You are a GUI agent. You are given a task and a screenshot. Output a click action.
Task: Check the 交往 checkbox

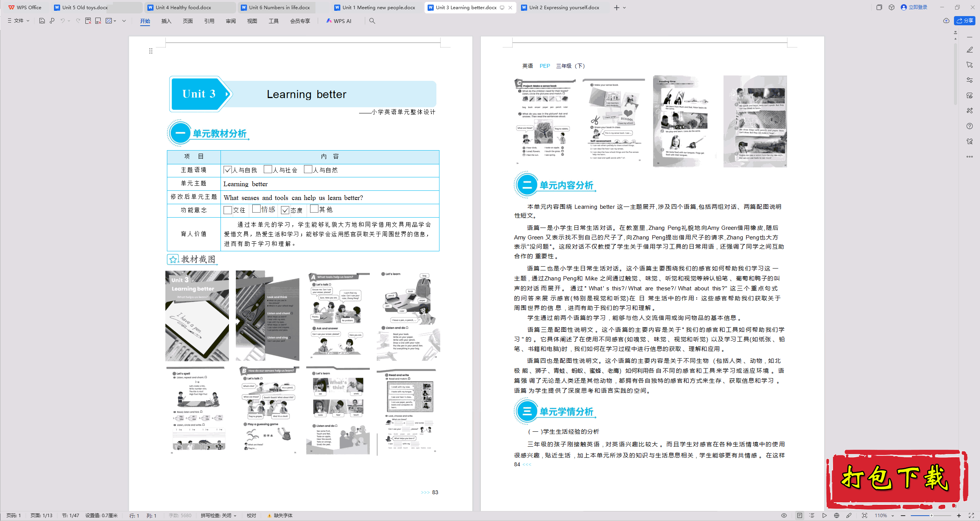pos(228,210)
